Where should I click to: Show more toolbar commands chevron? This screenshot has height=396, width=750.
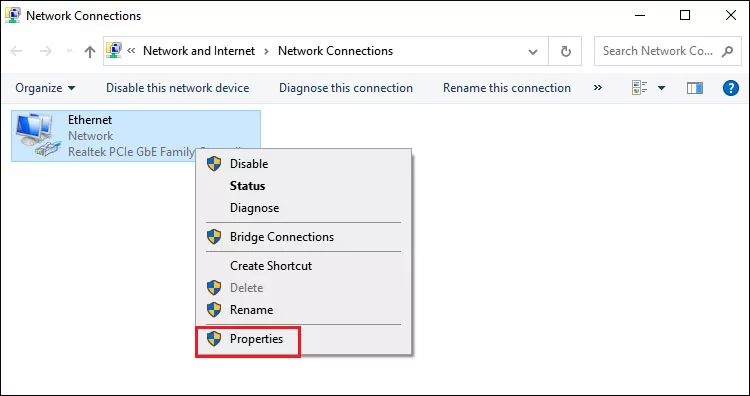point(597,88)
